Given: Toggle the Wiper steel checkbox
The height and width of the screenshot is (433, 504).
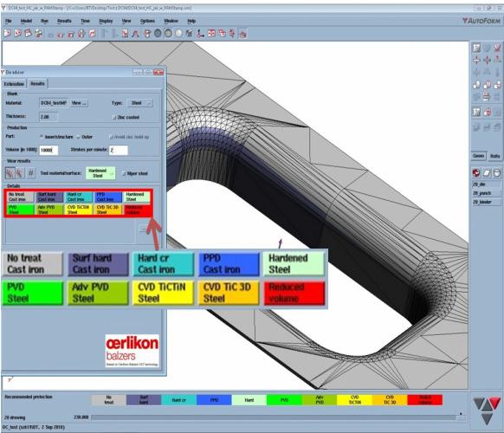Looking at the screenshot, I should [x=124, y=173].
